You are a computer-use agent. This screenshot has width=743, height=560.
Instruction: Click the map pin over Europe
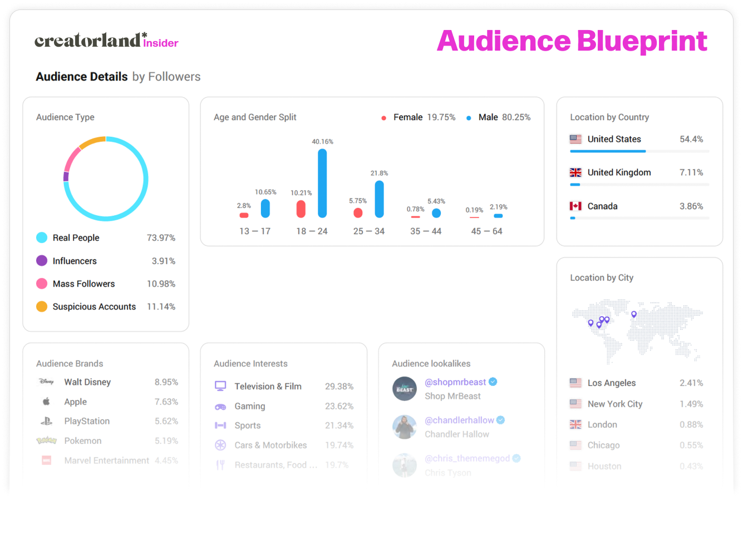point(634,315)
